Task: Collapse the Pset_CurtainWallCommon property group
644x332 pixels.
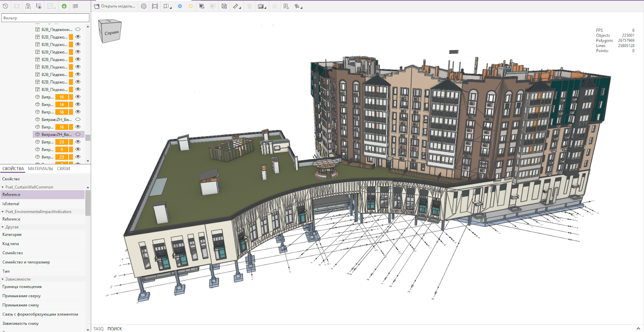Action: [x=3, y=187]
